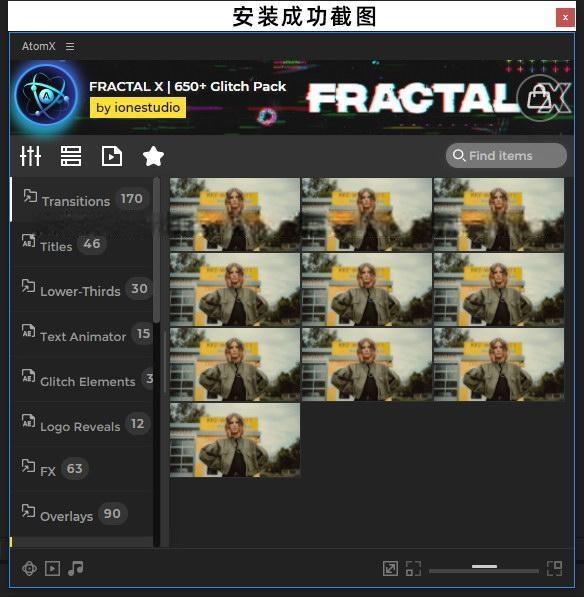This screenshot has width=584, height=597.
Task: Click the Transitions folder icon
Action: click(x=30, y=196)
